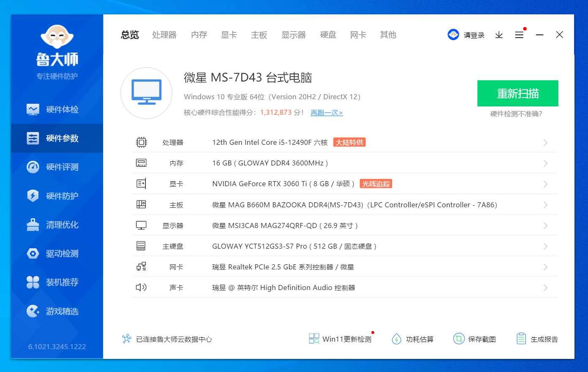588x372 pixels.
Task: Expand the 显示器 row chevron
Action: (545, 225)
